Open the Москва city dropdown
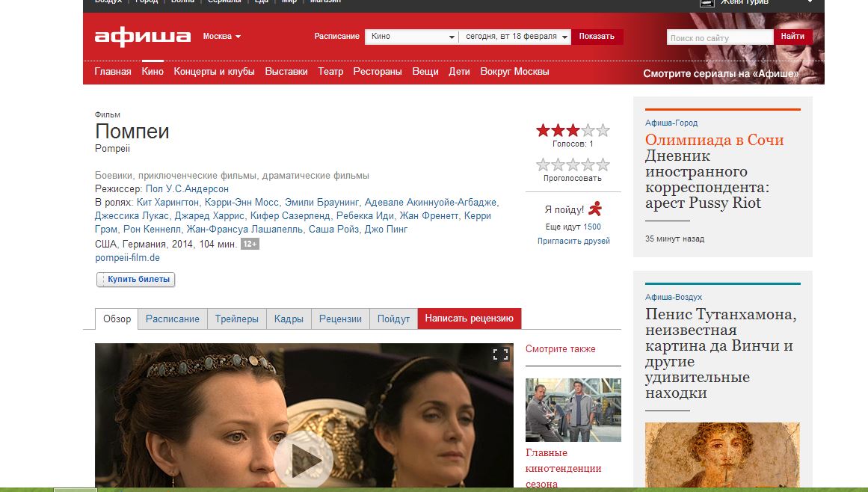 [x=221, y=37]
